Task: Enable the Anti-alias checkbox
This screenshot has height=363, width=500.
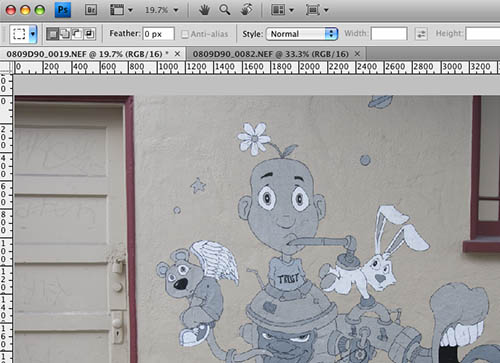Action: [x=185, y=34]
